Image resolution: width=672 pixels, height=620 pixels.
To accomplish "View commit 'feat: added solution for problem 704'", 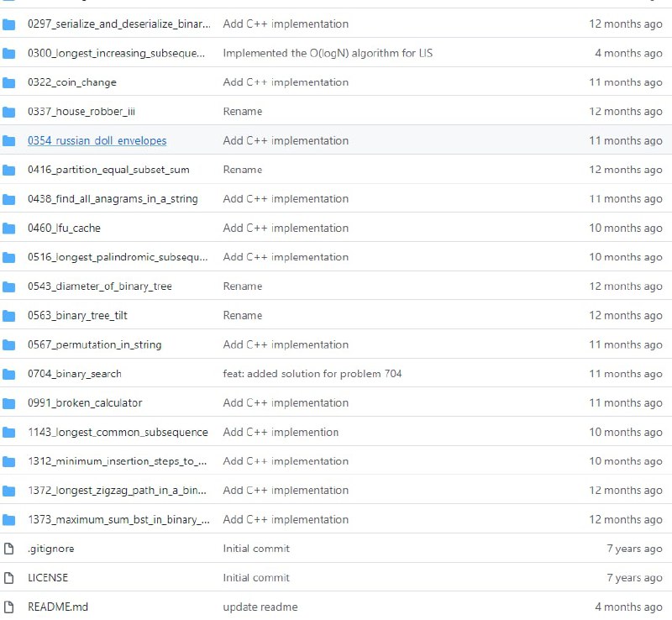I will [312, 374].
